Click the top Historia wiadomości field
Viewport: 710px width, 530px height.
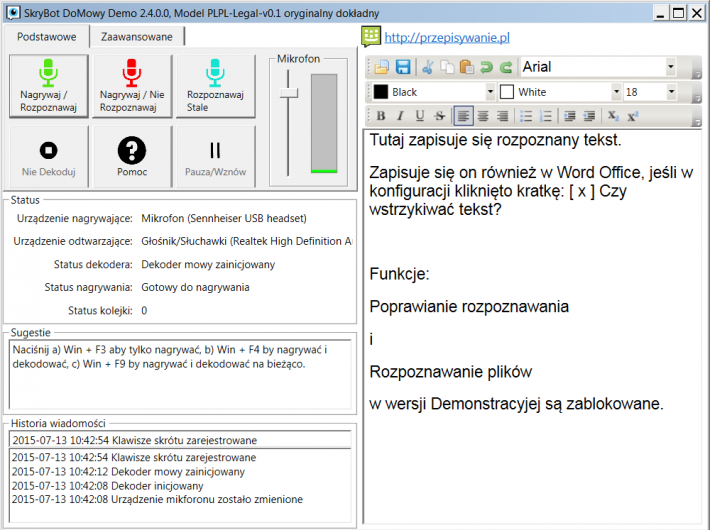(x=180, y=440)
